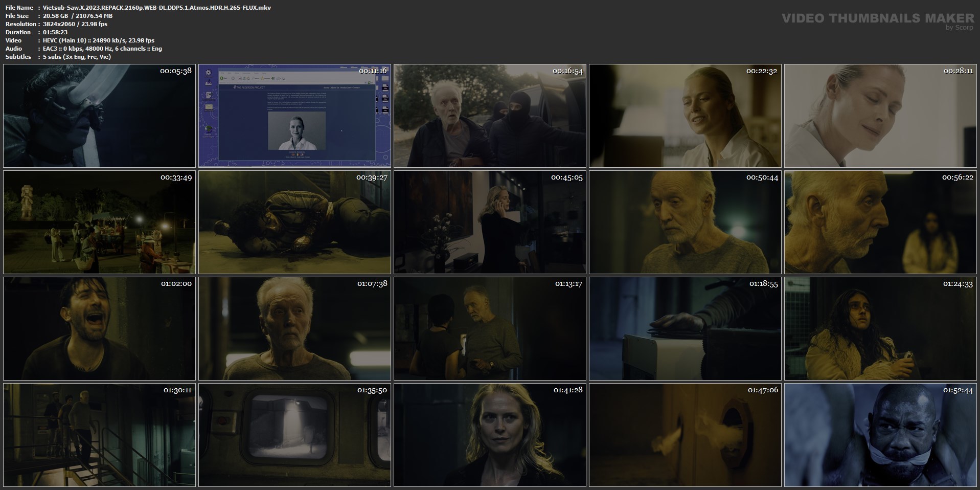Click the resolution value 3824x2060 / 23.98 fps
Viewport: 980px width, 490px height.
click(x=75, y=24)
